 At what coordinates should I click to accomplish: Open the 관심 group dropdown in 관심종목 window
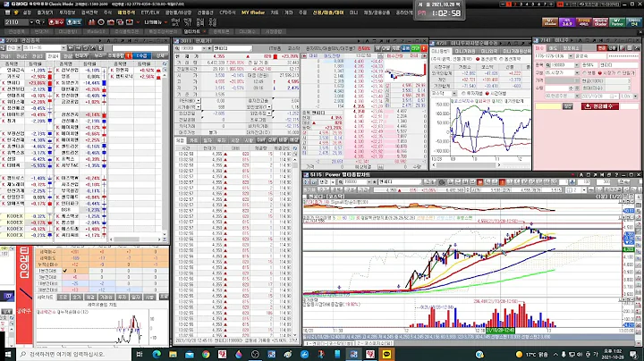point(19,48)
